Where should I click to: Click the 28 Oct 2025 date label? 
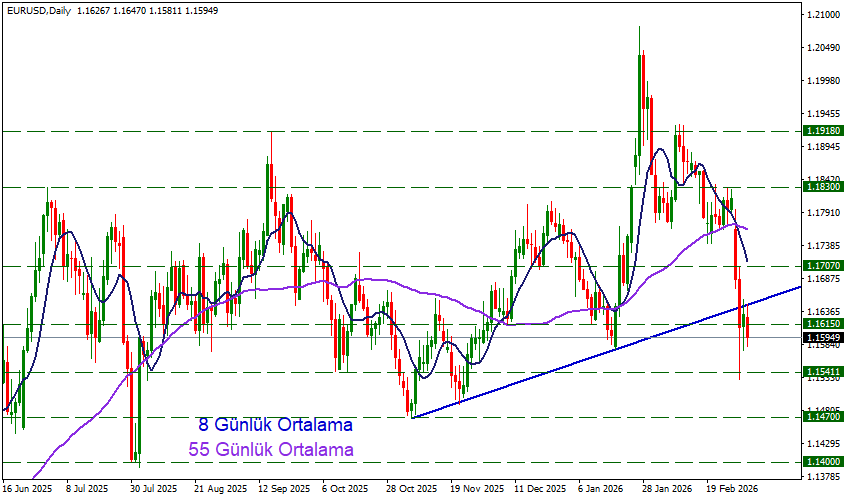[x=411, y=490]
